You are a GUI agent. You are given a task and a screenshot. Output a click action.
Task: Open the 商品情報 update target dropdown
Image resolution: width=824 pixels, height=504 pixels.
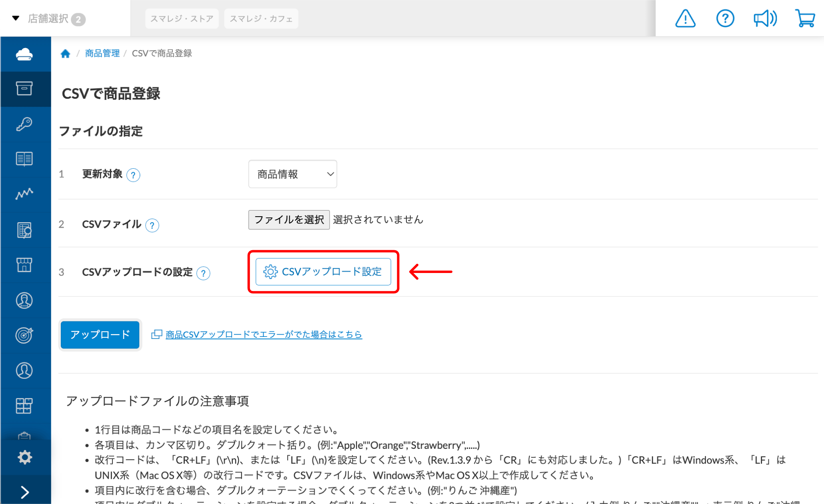click(x=292, y=174)
